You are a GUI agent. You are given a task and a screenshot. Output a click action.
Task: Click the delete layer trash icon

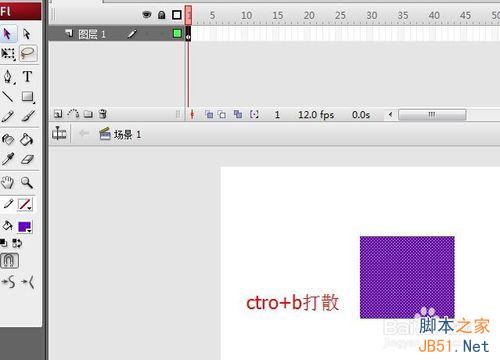click(x=103, y=114)
